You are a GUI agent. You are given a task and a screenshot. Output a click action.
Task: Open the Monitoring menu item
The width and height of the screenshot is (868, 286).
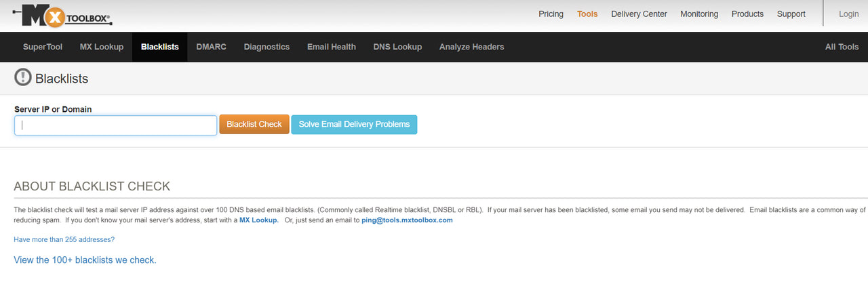pos(699,14)
